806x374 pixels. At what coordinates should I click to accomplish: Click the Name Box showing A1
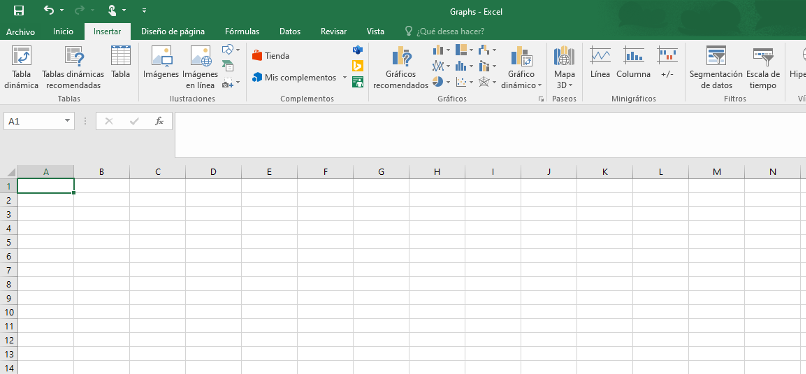(32, 121)
